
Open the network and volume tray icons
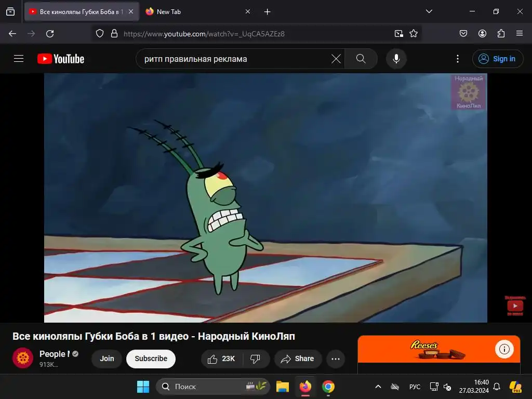point(441,387)
